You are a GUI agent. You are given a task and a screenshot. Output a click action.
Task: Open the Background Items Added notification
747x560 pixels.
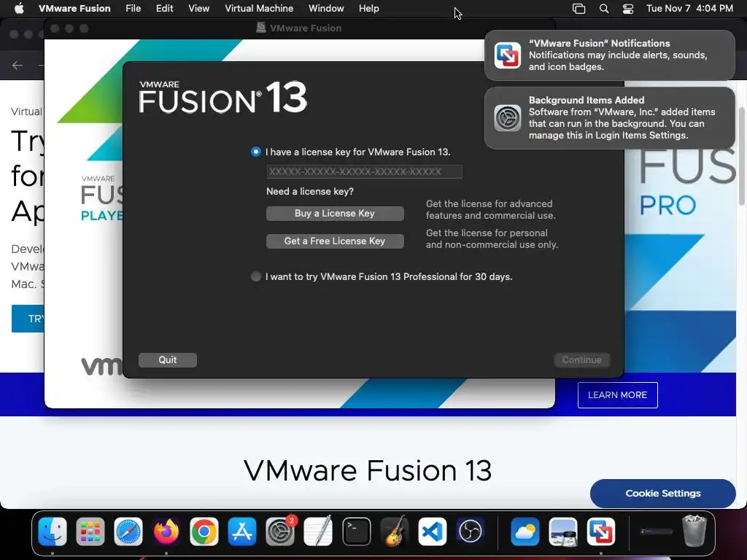point(609,117)
